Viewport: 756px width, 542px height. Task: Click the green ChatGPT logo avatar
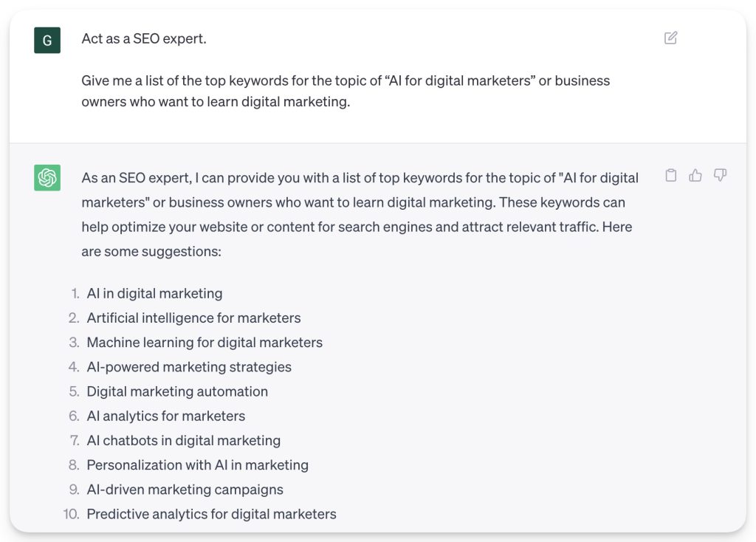click(47, 178)
